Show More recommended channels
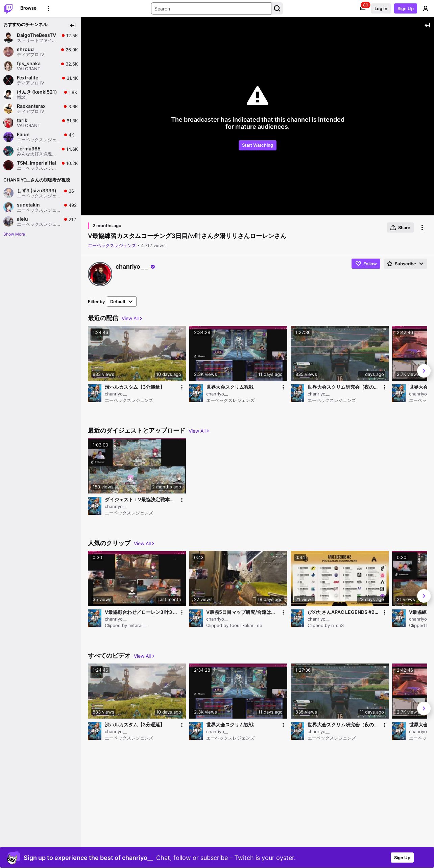The image size is (434, 868). (14, 234)
